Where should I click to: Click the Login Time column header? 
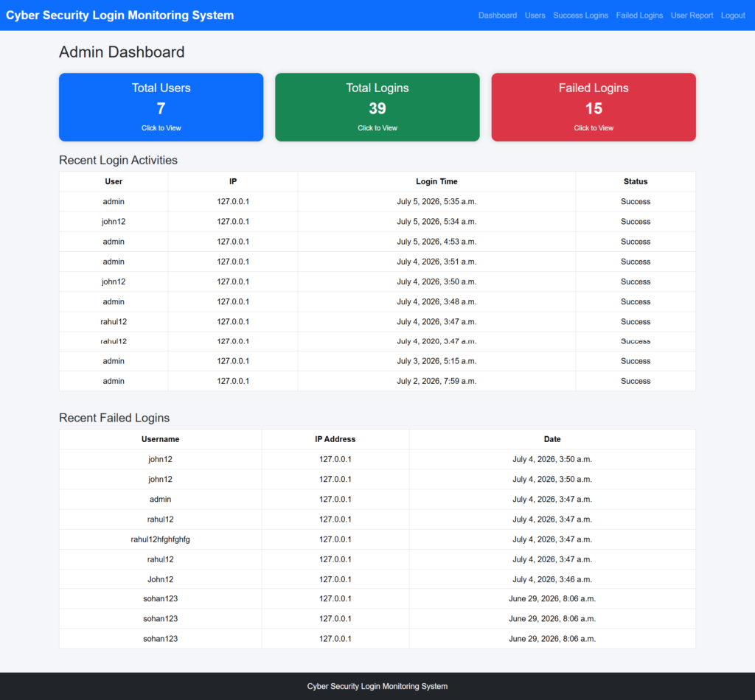tap(436, 181)
